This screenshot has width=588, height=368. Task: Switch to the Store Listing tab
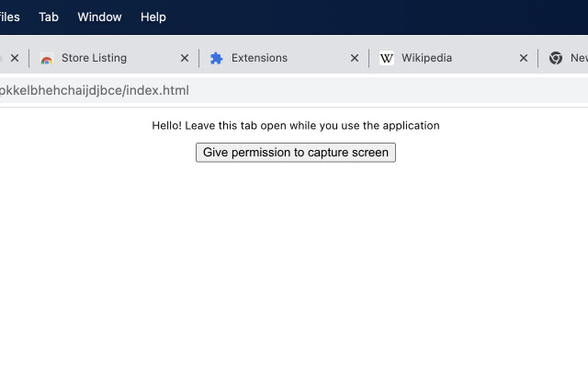[x=114, y=58]
